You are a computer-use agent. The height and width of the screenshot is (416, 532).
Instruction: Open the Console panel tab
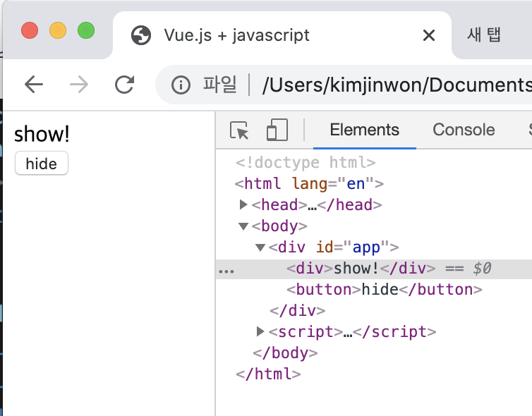click(464, 130)
